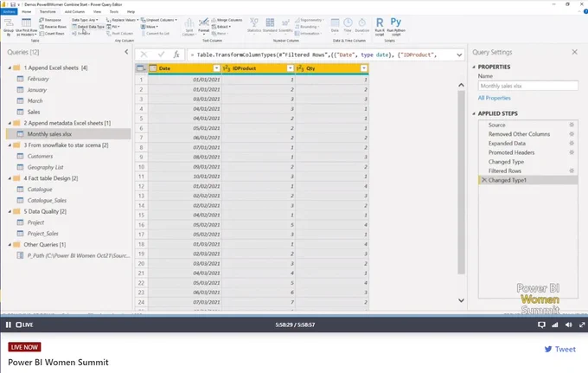The image size is (588, 373).
Task: Click the fx formula icon
Action: 176,55
